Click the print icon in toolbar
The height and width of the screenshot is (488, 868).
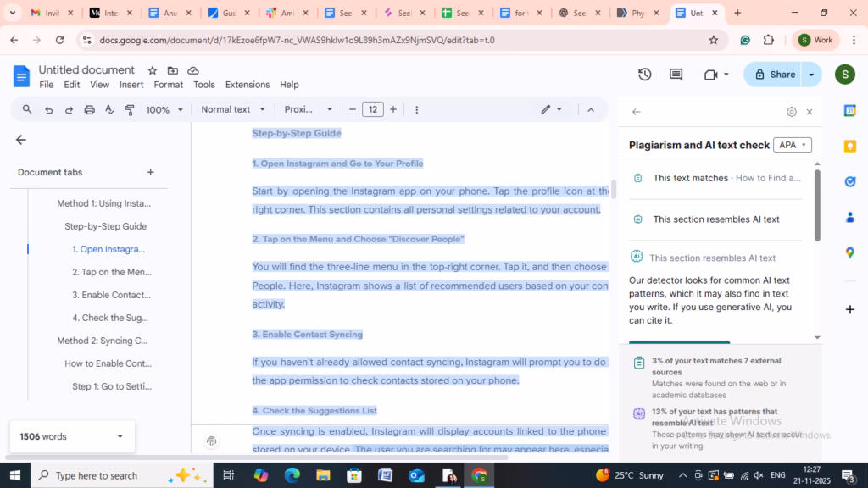89,109
